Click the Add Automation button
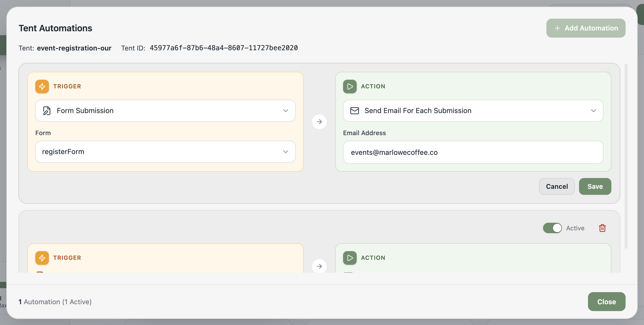Viewport: 644px width, 325px height. coord(586,28)
